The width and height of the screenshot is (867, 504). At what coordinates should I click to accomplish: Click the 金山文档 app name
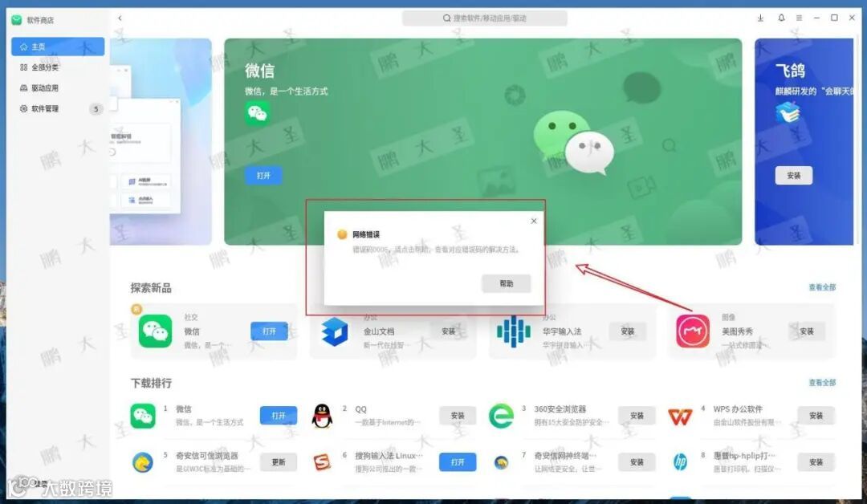pos(379,331)
